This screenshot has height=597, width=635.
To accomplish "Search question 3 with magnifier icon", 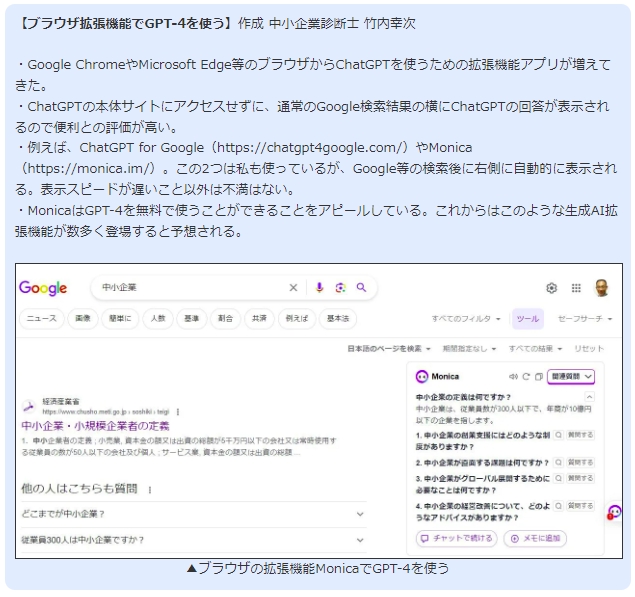I will 558,478.
